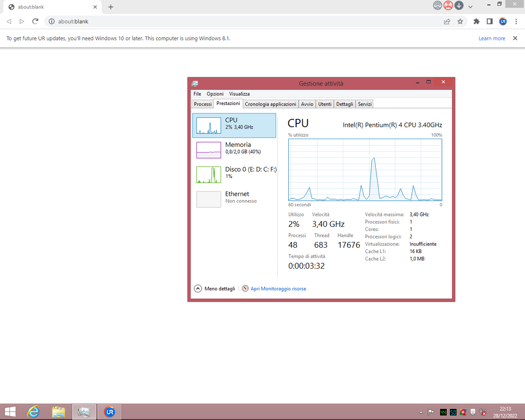Switch to the Avvio tab
This screenshot has width=525, height=420.
coord(307,104)
